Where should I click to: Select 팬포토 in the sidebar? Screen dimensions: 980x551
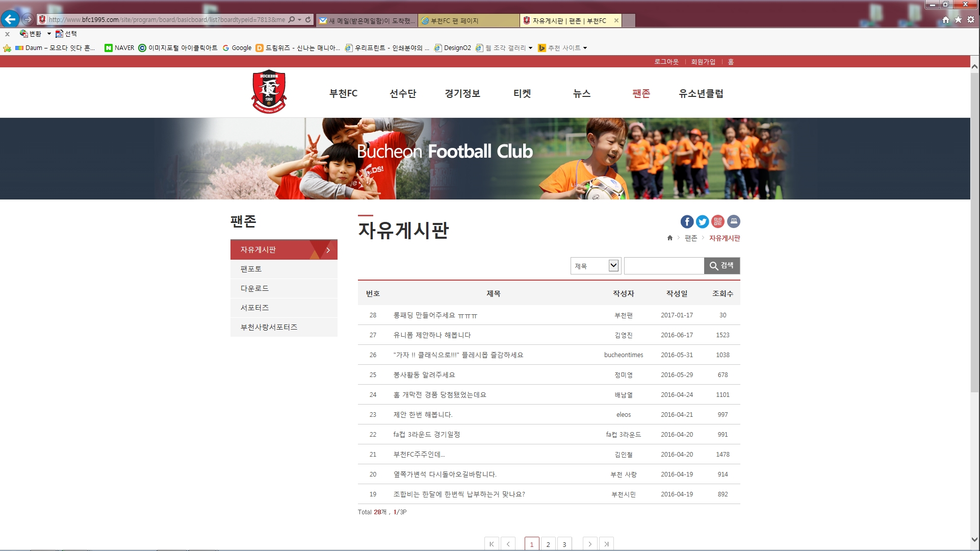point(251,269)
